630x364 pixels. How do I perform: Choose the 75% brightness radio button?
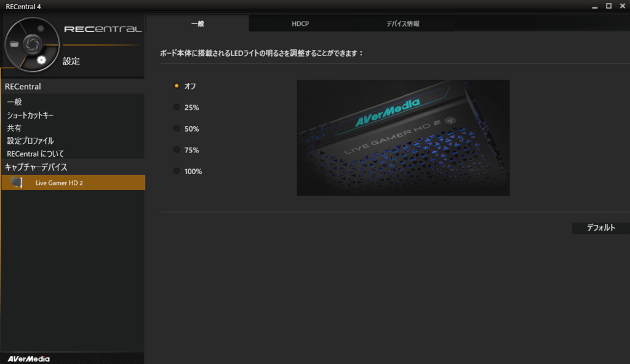(177, 150)
